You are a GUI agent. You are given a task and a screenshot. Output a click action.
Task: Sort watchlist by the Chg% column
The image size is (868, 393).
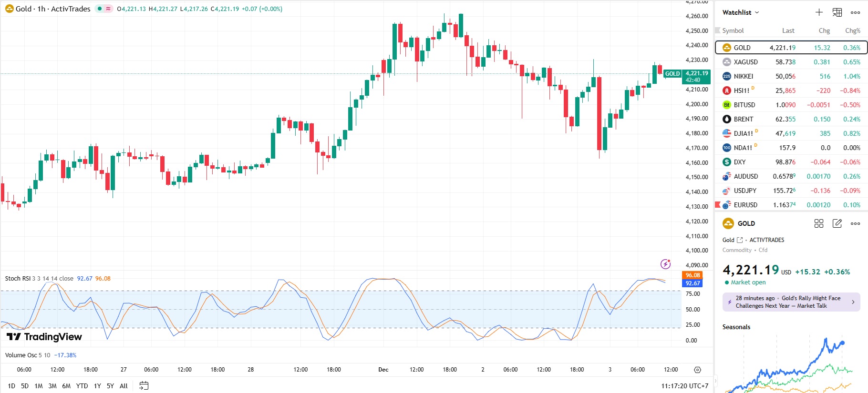pyautogui.click(x=852, y=30)
